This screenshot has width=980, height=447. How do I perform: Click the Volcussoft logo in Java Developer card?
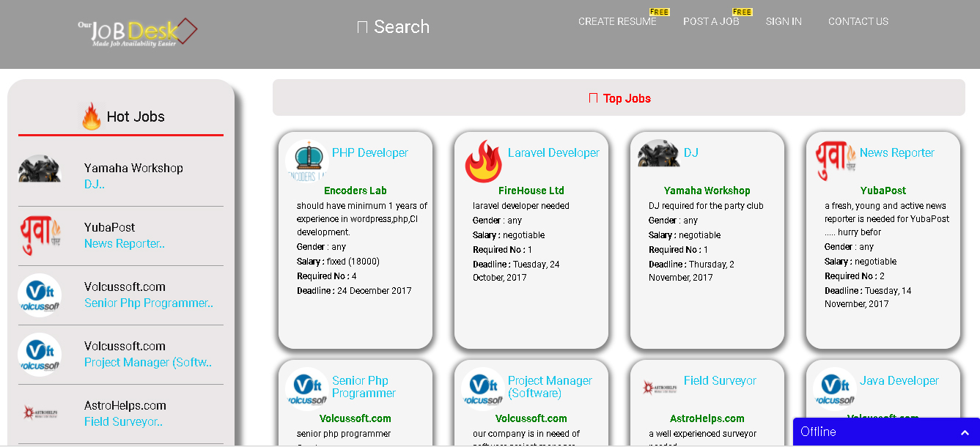click(835, 389)
